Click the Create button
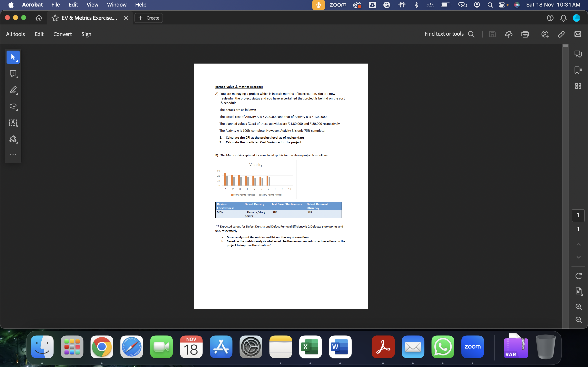The height and width of the screenshot is (367, 588). coord(148,18)
